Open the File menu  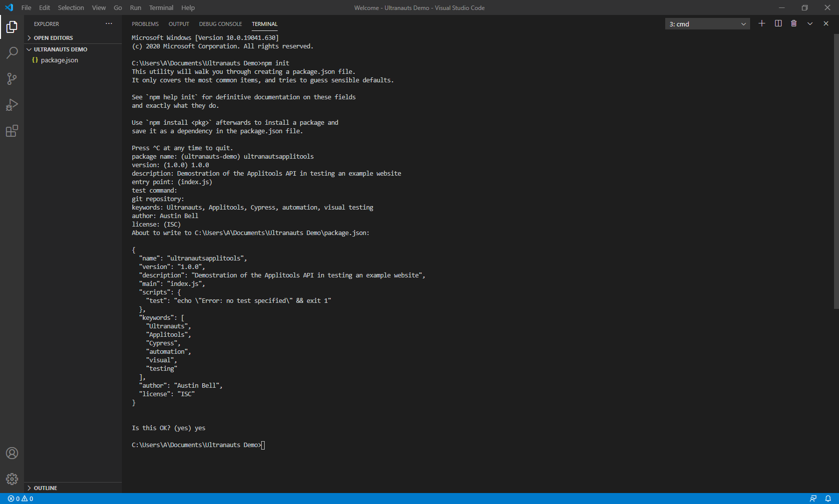pyautogui.click(x=26, y=7)
